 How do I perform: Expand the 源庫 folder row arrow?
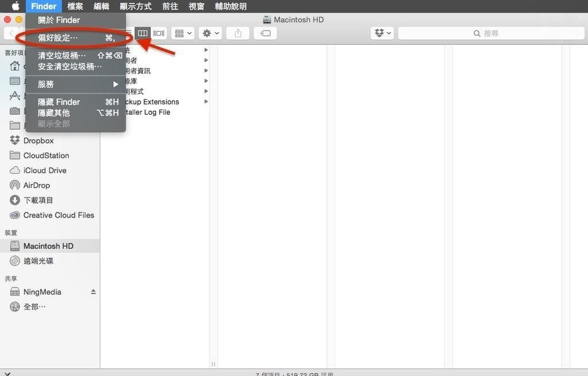click(206, 81)
